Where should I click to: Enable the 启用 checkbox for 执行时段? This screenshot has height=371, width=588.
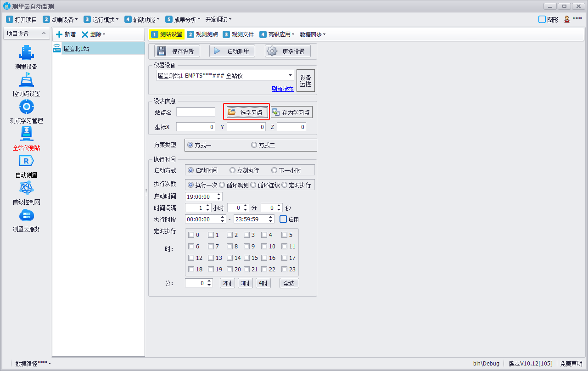tap(284, 219)
